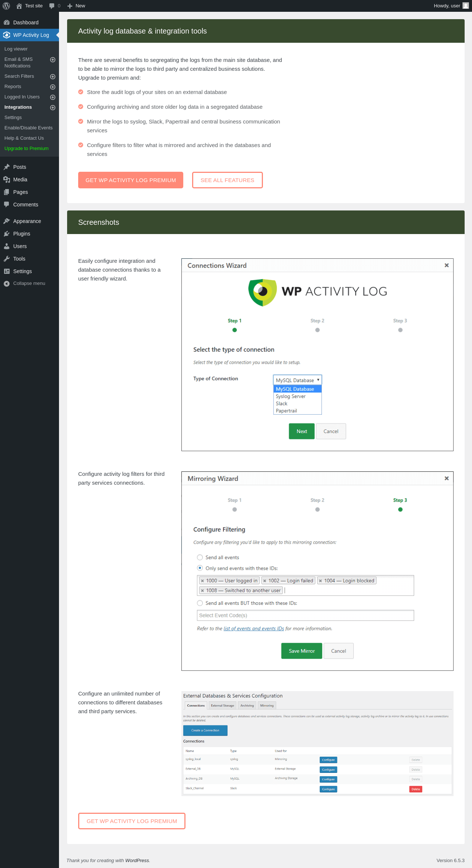Choose Slack from the connection type list
The height and width of the screenshot is (868, 472).
(297, 404)
